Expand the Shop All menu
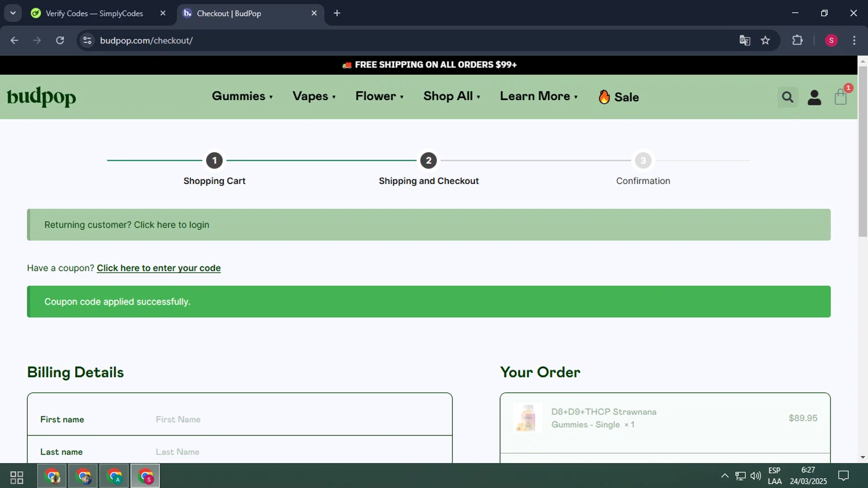This screenshot has height=488, width=868. (x=452, y=97)
